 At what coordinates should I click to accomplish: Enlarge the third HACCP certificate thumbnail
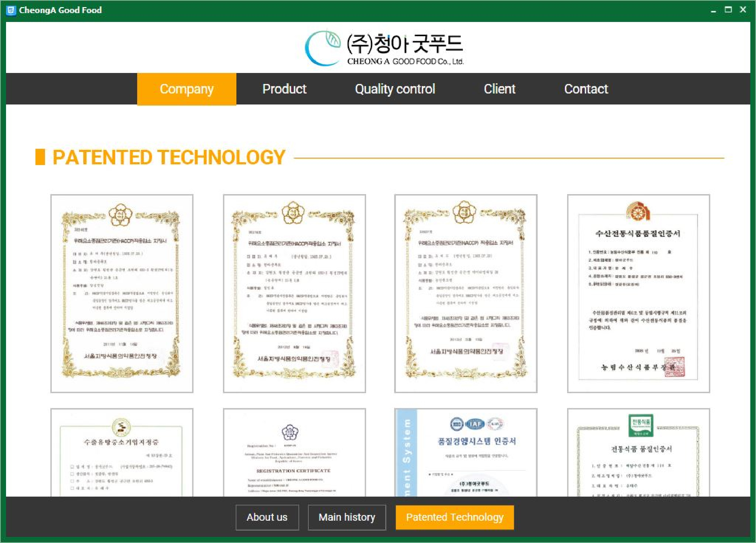[x=466, y=293]
